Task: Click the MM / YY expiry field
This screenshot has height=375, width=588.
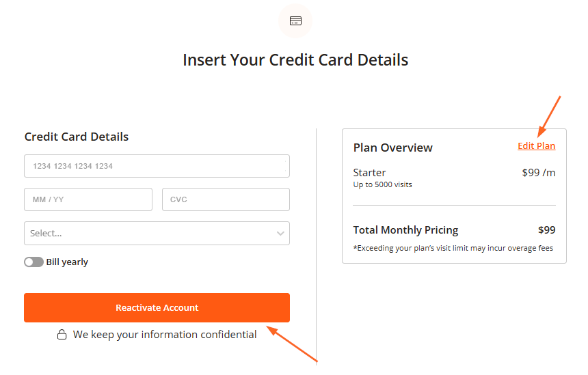Action: click(x=88, y=199)
